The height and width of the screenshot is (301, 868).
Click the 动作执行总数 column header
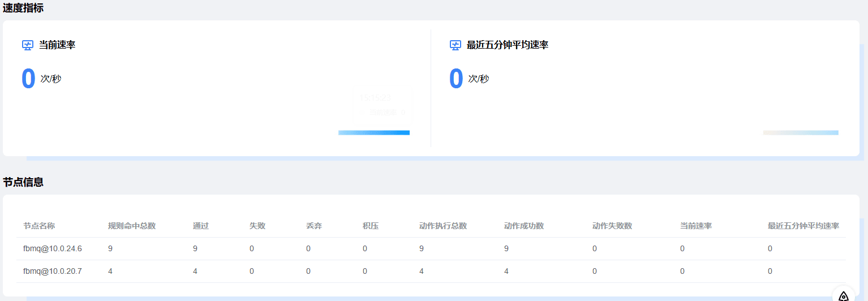[x=443, y=226]
